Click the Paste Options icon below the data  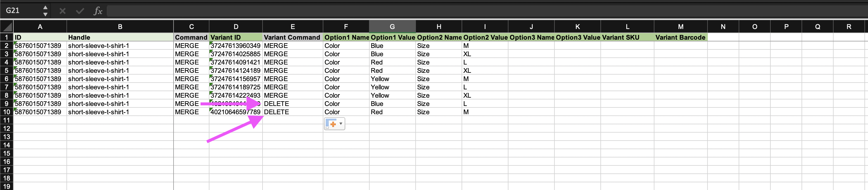coord(332,124)
